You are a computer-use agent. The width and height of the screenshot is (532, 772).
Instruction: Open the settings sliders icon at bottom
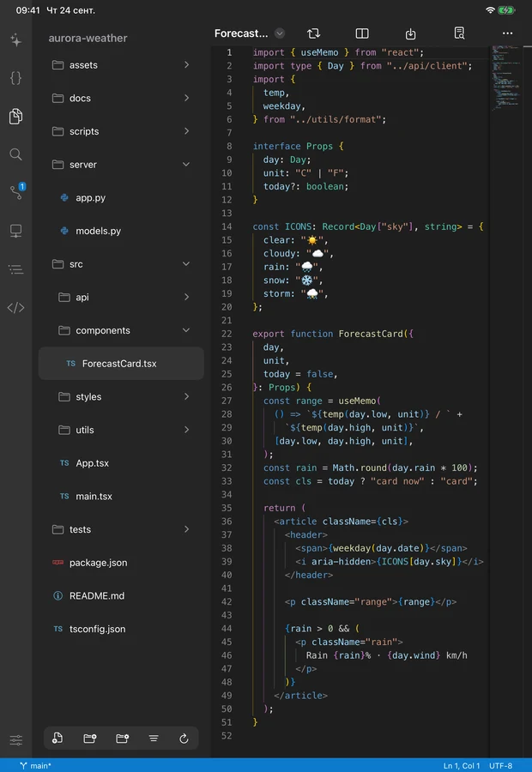[15, 740]
